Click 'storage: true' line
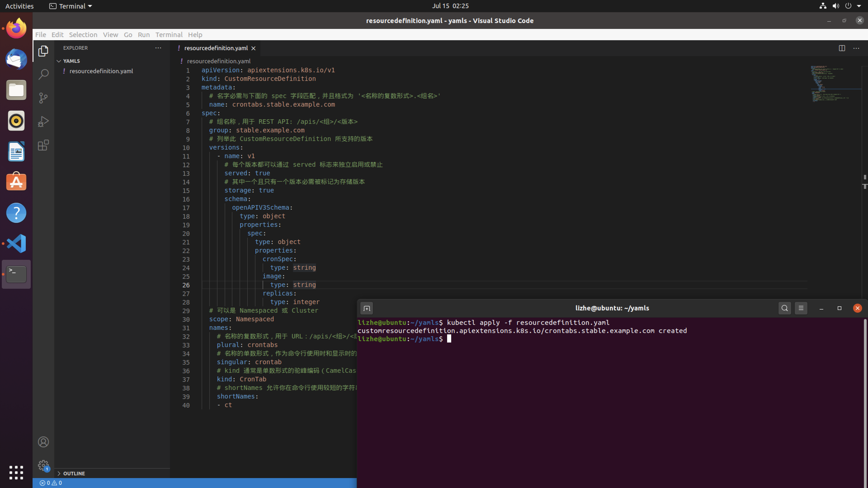The height and width of the screenshot is (488, 868). (249, 190)
